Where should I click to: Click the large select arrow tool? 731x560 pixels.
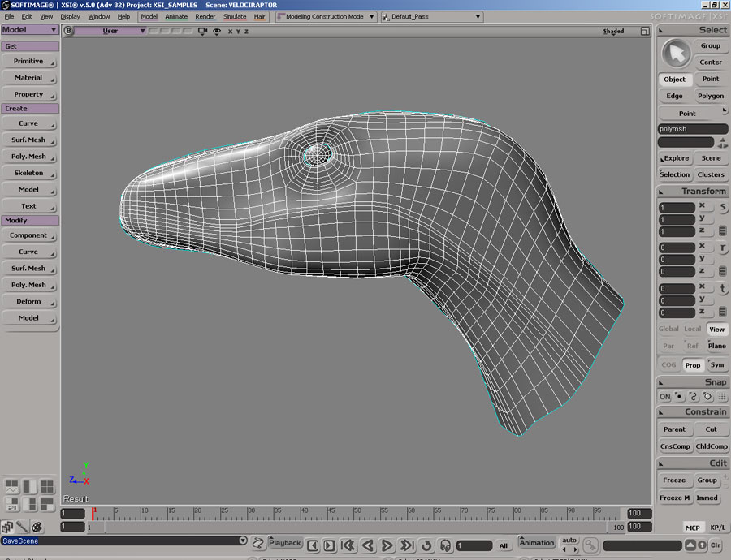676,54
